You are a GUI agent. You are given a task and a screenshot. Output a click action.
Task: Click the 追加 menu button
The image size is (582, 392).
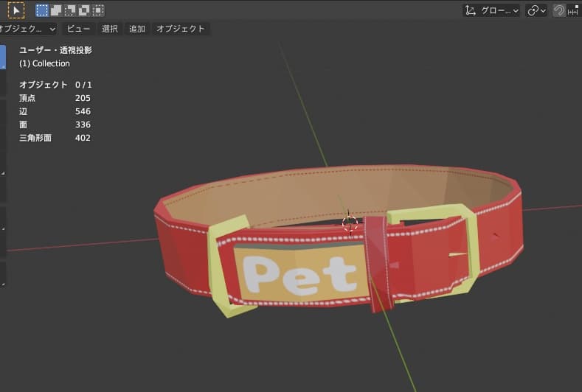tap(137, 29)
